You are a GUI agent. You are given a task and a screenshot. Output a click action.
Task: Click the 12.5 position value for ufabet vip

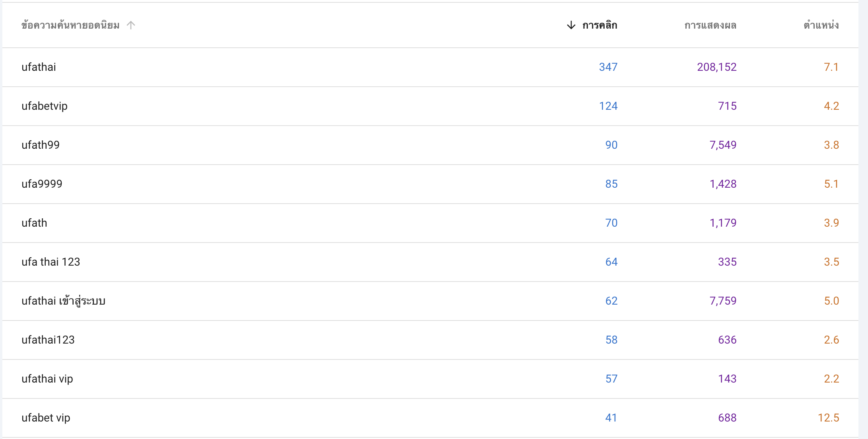[x=828, y=418]
